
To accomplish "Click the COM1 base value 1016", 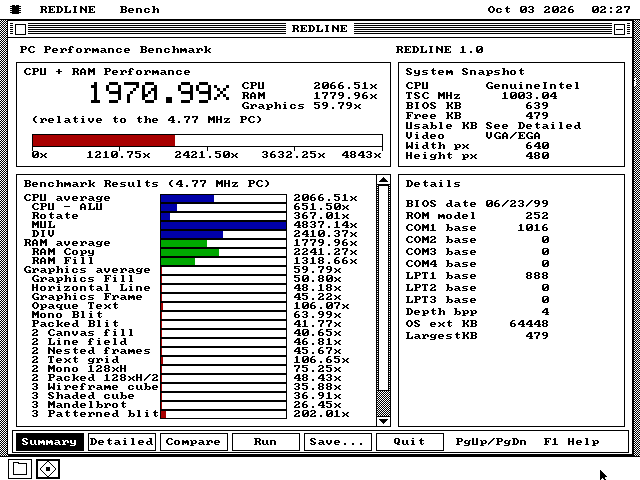I will pyautogui.click(x=533, y=228).
